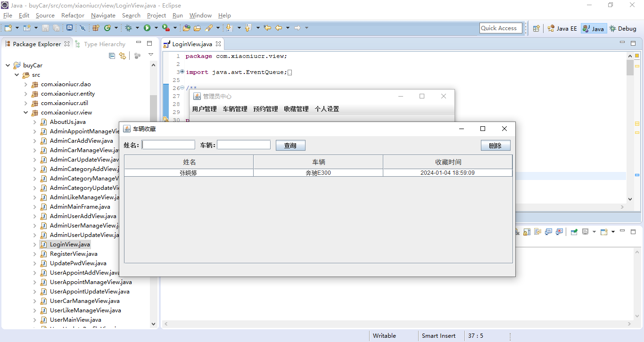
Task: Toggle Show Console on error output icon
Action: [559, 232]
